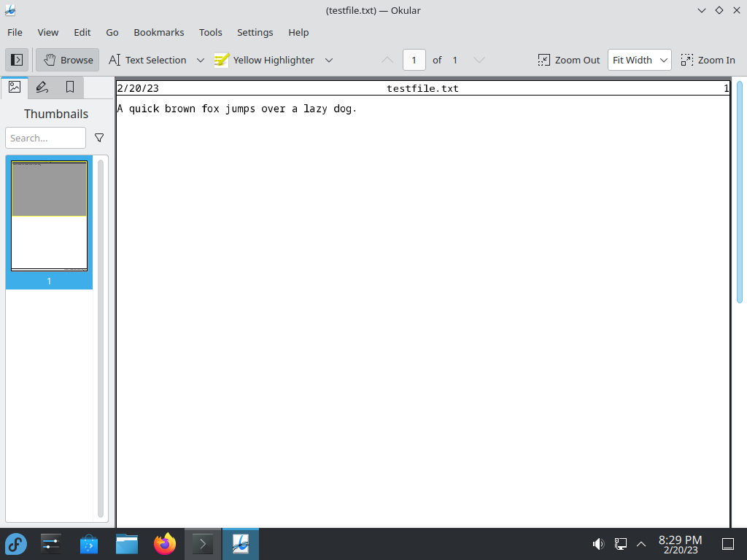Open the Edit menu

[82, 32]
